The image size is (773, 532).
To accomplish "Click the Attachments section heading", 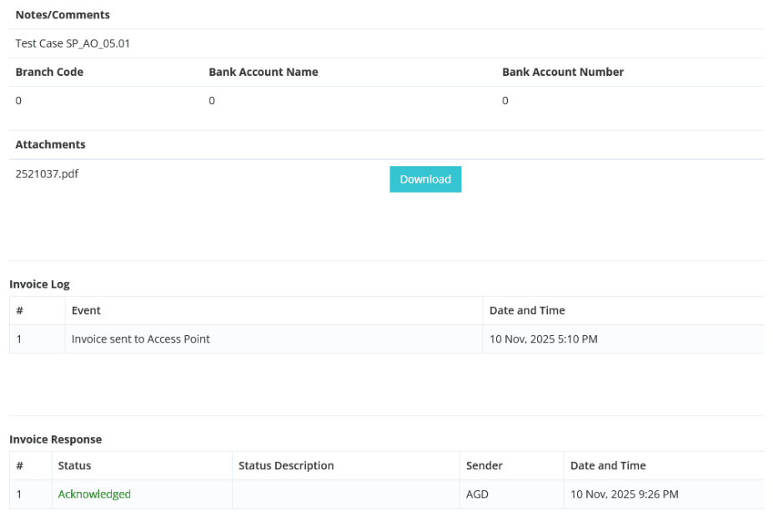I will tap(50, 144).
